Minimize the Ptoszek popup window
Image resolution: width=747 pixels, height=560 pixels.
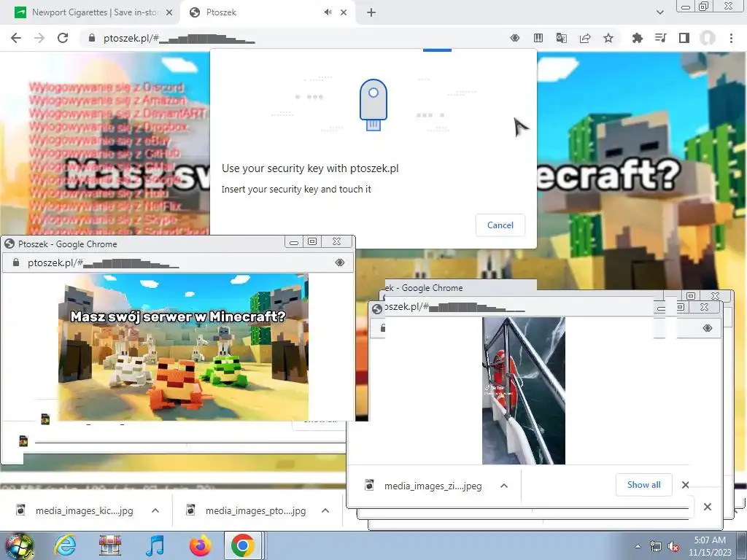(294, 242)
